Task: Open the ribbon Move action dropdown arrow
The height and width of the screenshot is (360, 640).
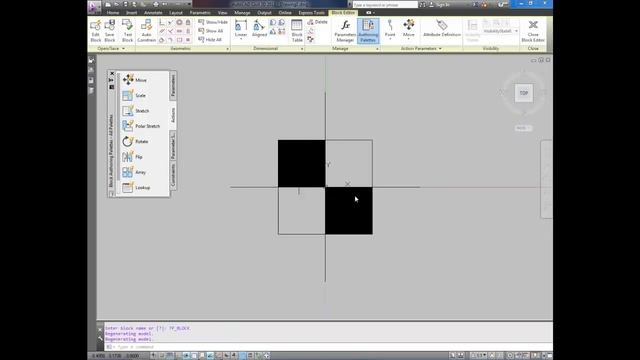Action: (409, 39)
